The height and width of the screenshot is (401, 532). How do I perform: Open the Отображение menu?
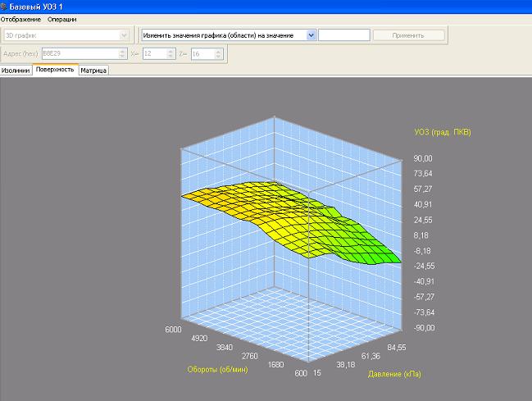click(x=20, y=19)
